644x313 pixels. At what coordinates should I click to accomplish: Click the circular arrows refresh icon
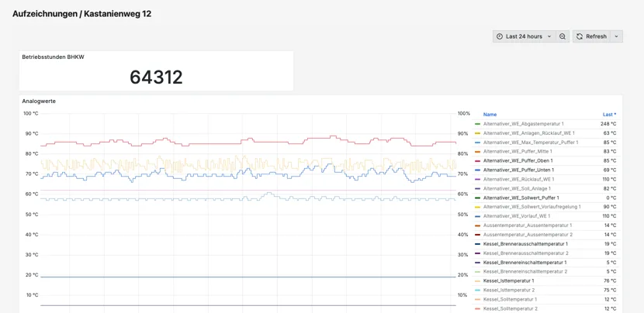[580, 36]
